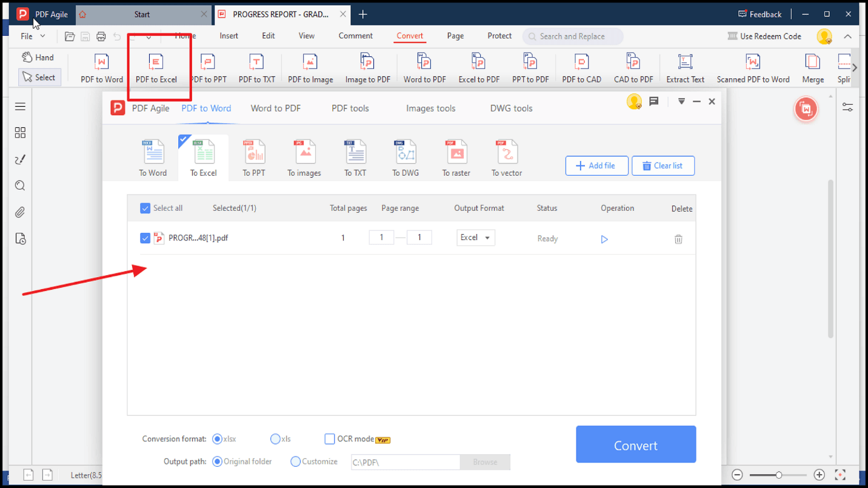Pick the To Word conversion icon
Screen dimensions: 868x488
[x=153, y=158]
